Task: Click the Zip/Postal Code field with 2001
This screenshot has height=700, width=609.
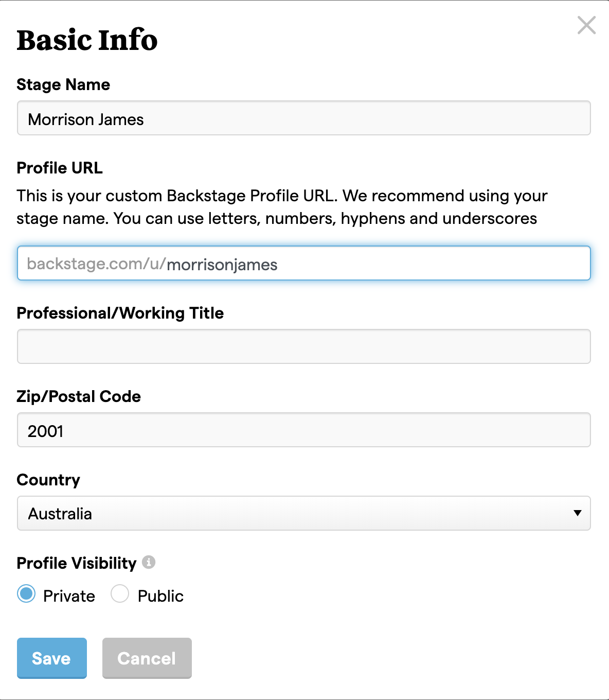Action: [x=303, y=430]
